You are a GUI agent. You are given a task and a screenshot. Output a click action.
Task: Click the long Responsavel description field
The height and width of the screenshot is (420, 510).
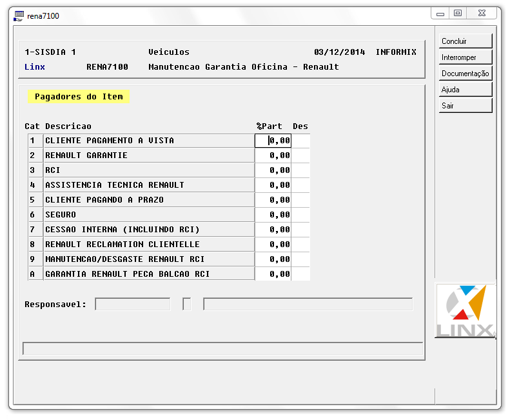coord(308,304)
